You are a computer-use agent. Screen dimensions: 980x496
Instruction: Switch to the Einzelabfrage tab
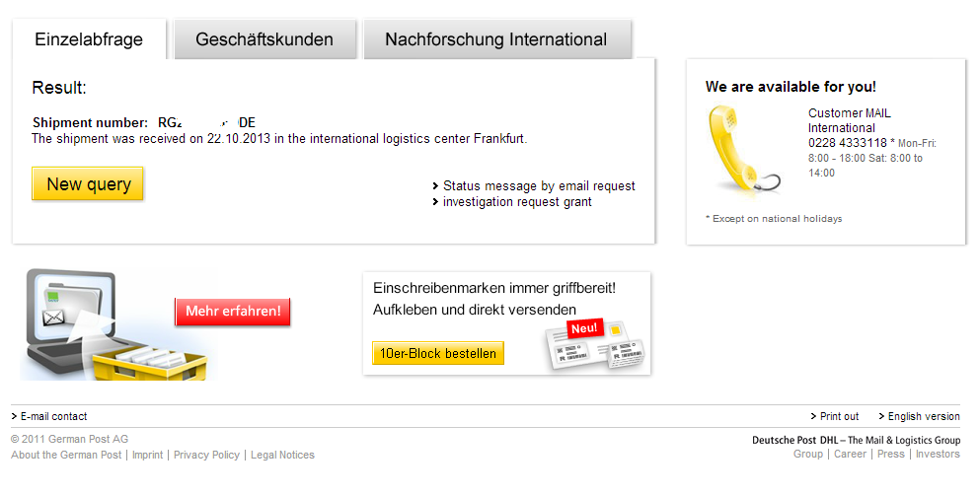89,39
